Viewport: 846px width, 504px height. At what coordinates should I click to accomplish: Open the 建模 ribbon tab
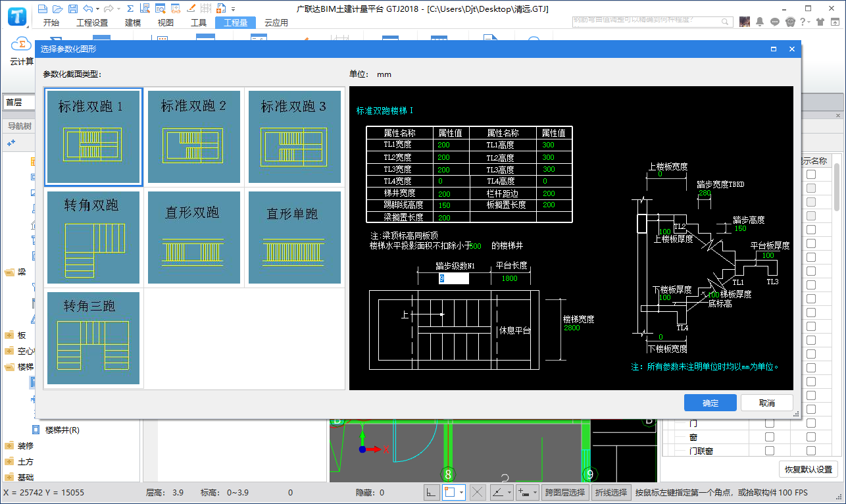pyautogui.click(x=133, y=22)
